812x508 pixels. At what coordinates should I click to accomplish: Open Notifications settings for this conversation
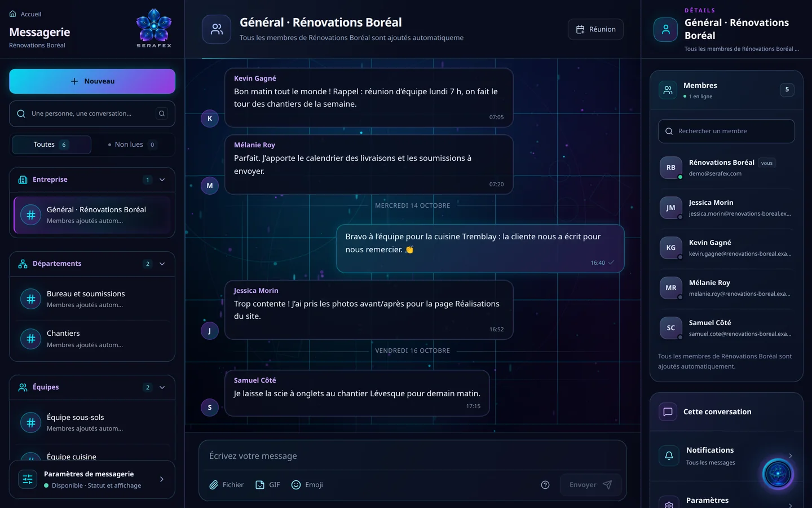click(x=726, y=456)
